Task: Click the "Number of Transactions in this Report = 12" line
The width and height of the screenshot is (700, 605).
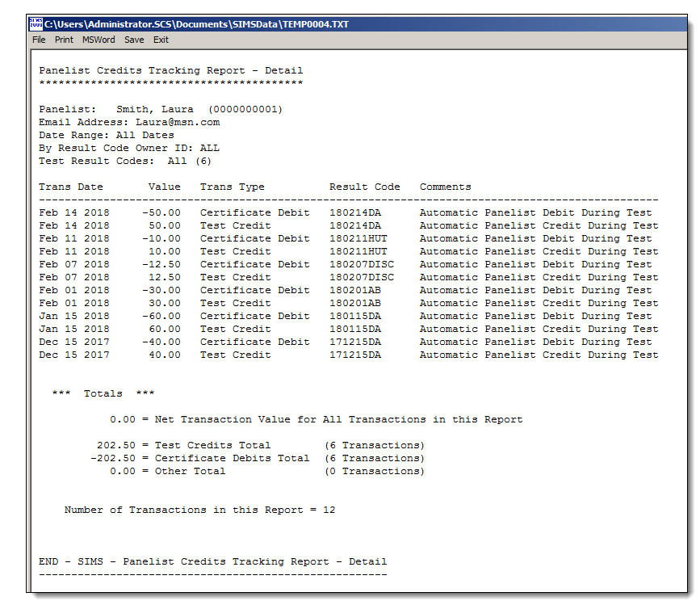Action: click(x=200, y=510)
